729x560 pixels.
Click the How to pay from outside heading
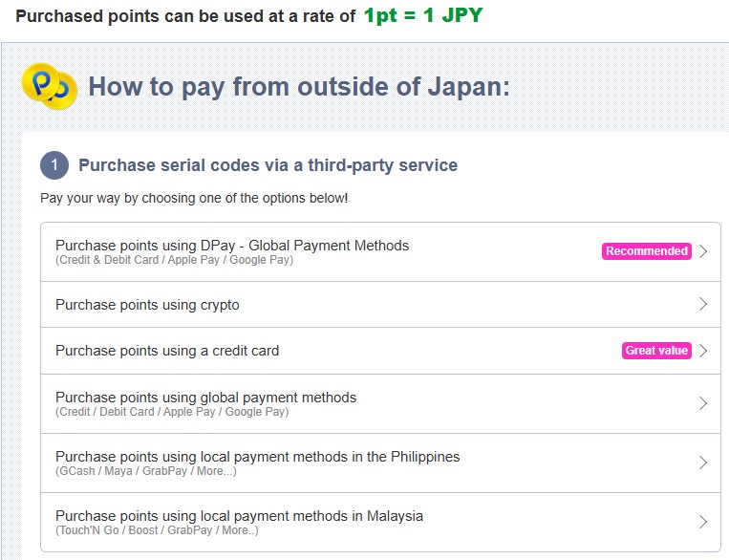click(x=299, y=87)
